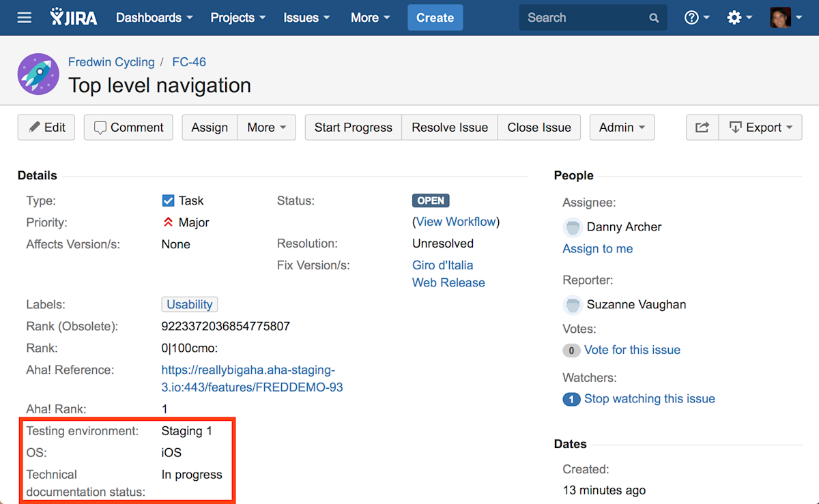Click the Danny Archer assignee name
The height and width of the screenshot is (504, 819).
(x=624, y=227)
